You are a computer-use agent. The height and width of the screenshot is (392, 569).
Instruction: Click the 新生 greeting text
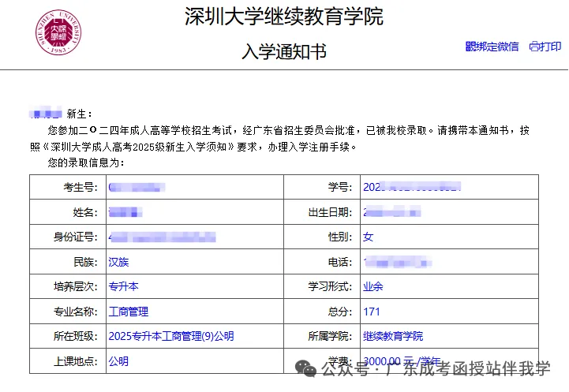[79, 114]
